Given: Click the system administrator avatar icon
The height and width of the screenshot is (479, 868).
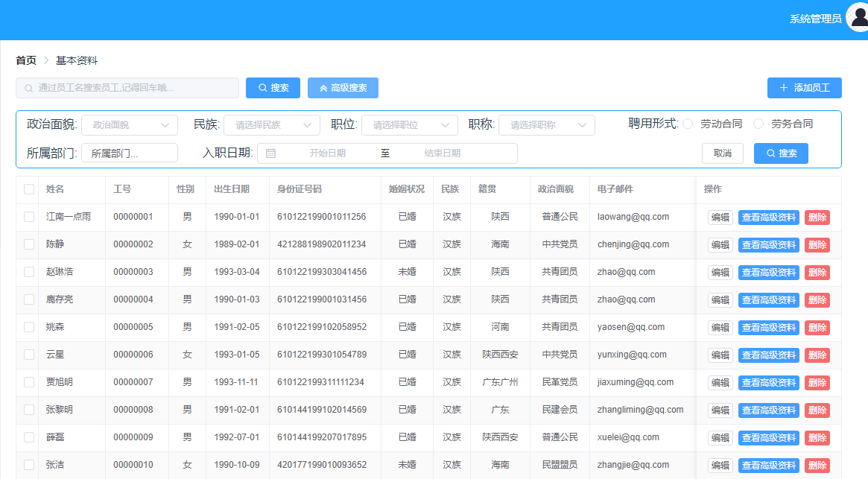Looking at the screenshot, I should 858,19.
